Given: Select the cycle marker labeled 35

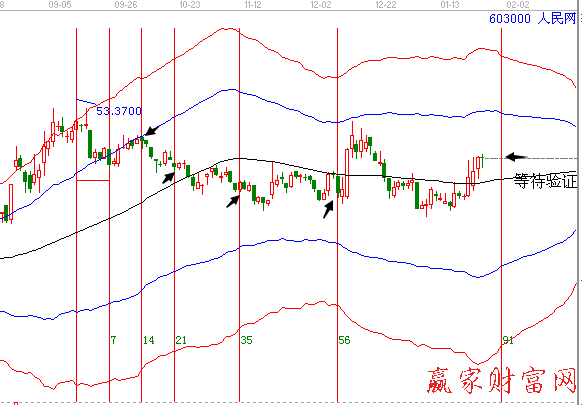Looking at the screenshot, I should click(246, 340).
